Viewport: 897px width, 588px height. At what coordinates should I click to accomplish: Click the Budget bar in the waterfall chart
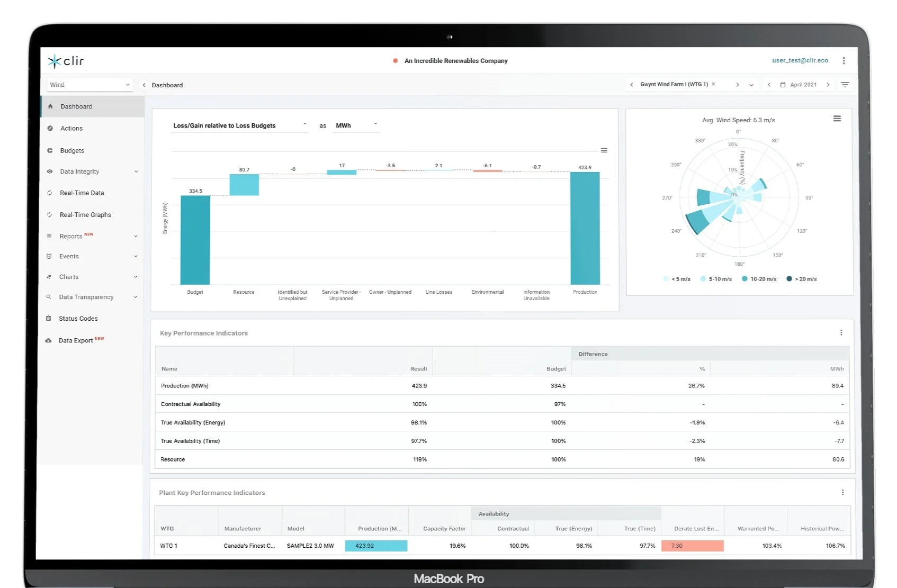pyautogui.click(x=195, y=240)
